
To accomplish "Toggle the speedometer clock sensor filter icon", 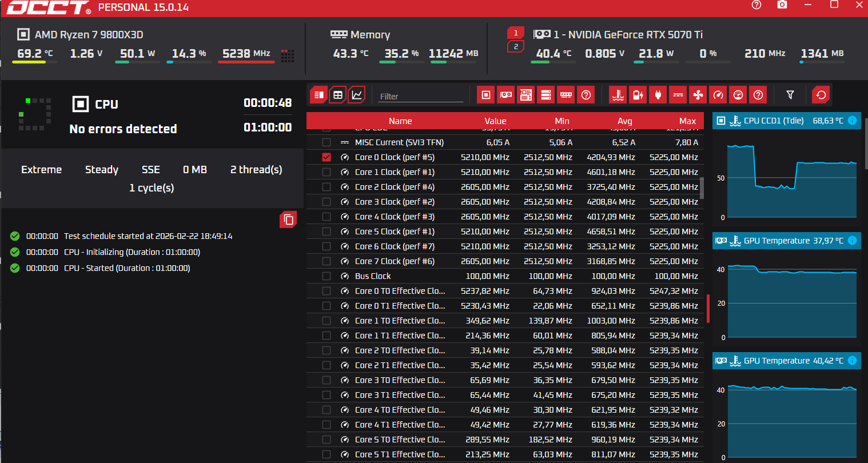I will coord(718,95).
